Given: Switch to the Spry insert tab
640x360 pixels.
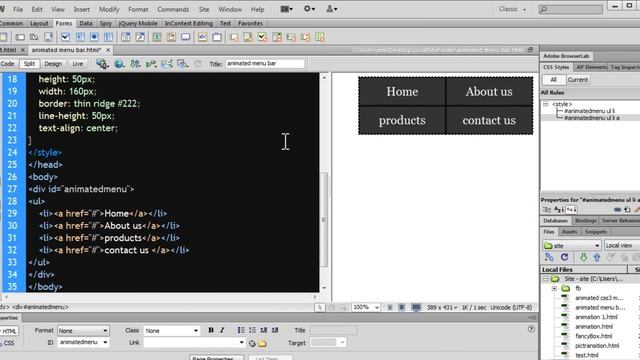Looking at the screenshot, I should coord(105,24).
